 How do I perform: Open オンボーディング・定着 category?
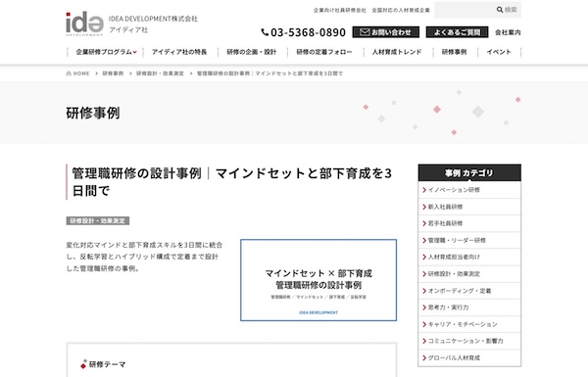(x=469, y=291)
